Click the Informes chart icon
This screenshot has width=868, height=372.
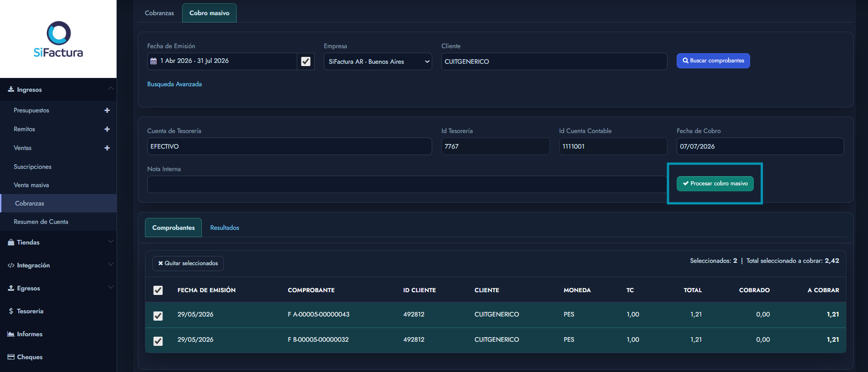[x=11, y=334]
